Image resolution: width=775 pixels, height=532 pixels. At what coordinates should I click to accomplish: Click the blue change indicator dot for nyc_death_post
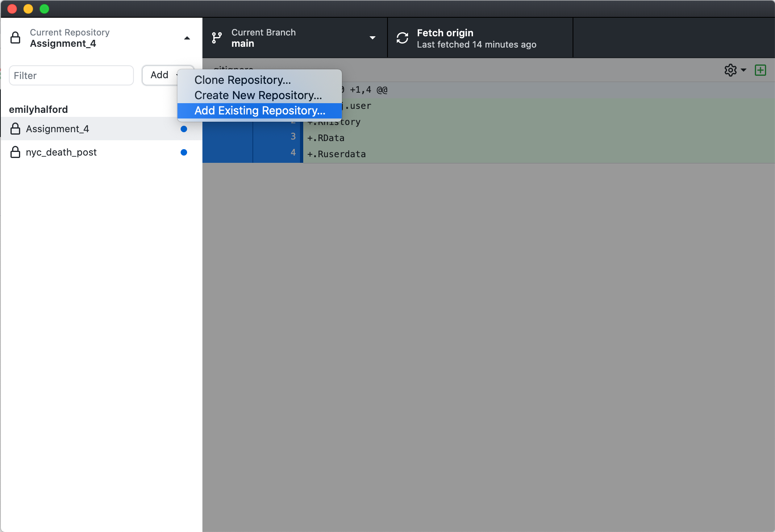(184, 152)
